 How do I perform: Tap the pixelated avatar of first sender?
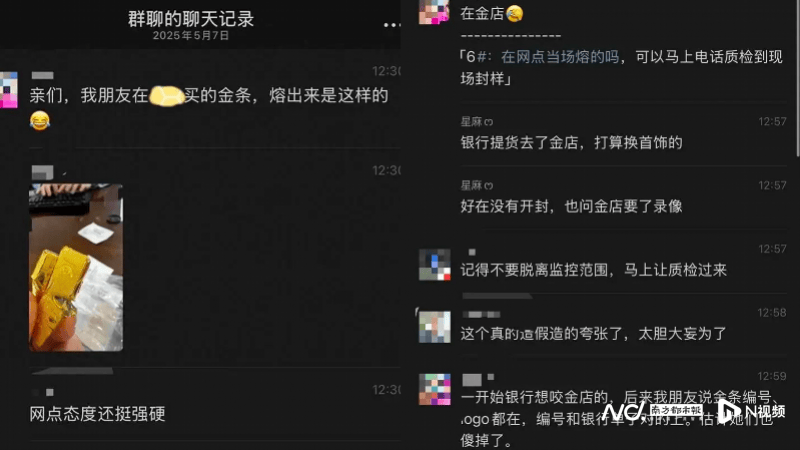click(9, 90)
